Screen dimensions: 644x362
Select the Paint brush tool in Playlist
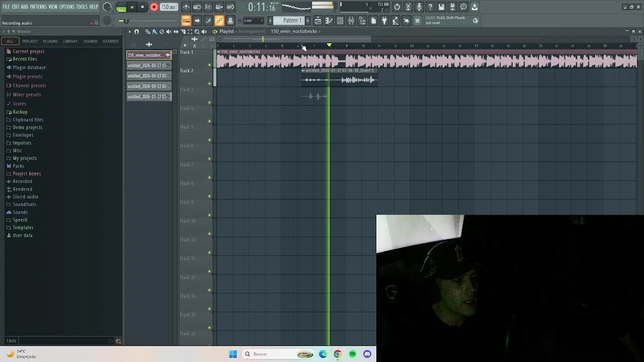tap(154, 32)
